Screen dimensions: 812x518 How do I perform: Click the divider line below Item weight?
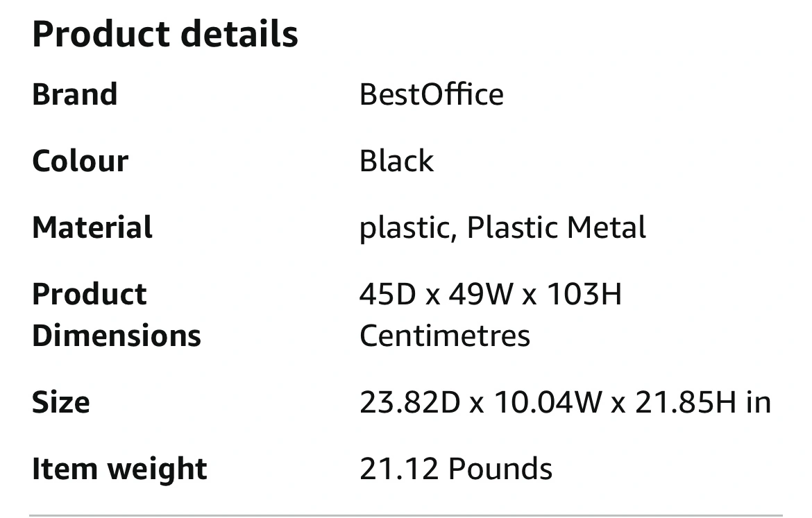[406, 515]
